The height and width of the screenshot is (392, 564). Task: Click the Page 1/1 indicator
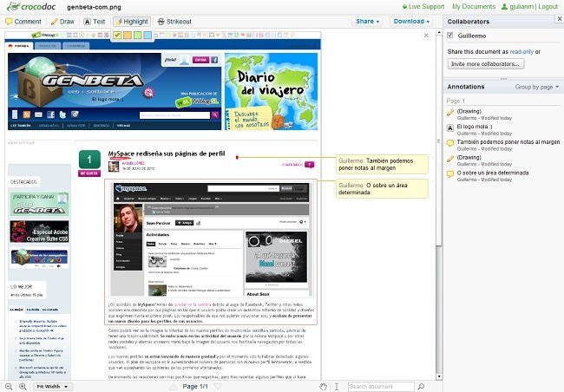tap(195, 387)
